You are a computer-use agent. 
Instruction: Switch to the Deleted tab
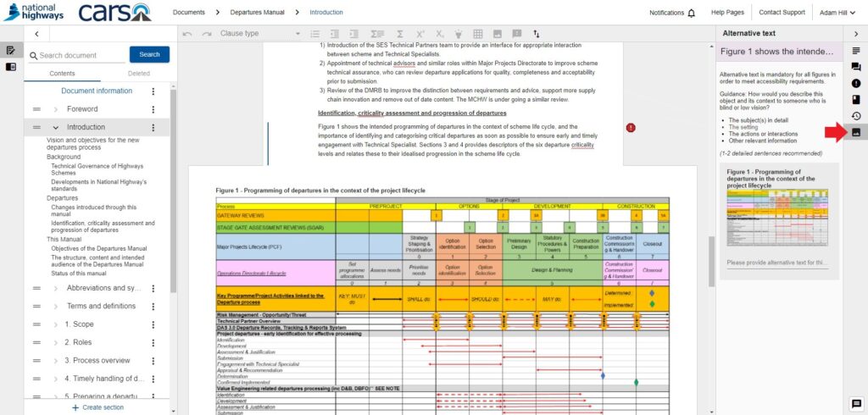[x=138, y=74]
